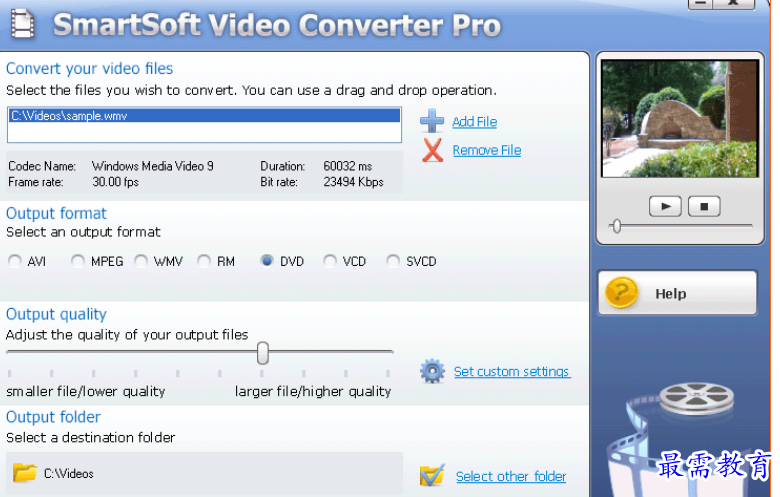Image resolution: width=780 pixels, height=497 pixels.
Task: Click the yellow folder icon next to C:\Videos
Action: coord(25,473)
